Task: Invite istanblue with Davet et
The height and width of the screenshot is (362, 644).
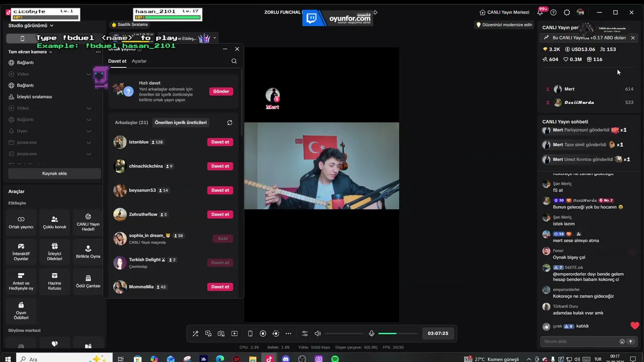Action: 220,142
